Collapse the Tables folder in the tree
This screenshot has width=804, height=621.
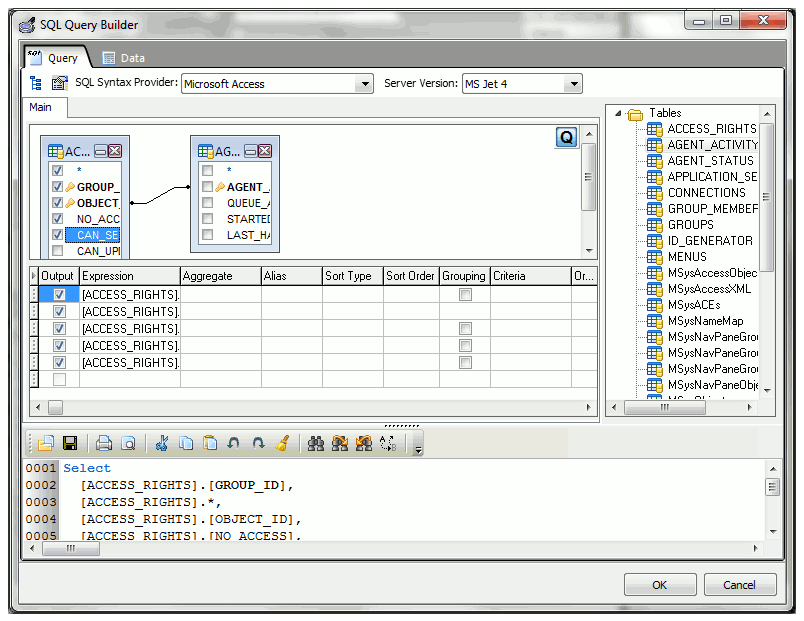point(618,113)
